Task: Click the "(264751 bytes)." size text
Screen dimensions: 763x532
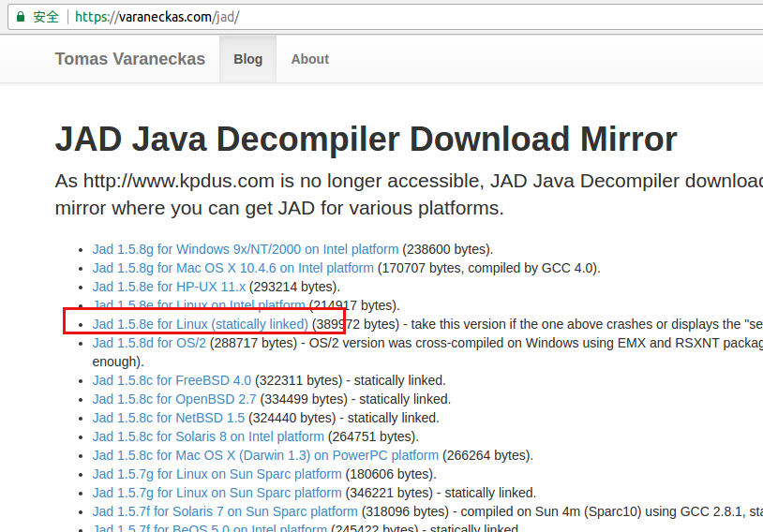Action: pyautogui.click(x=373, y=436)
